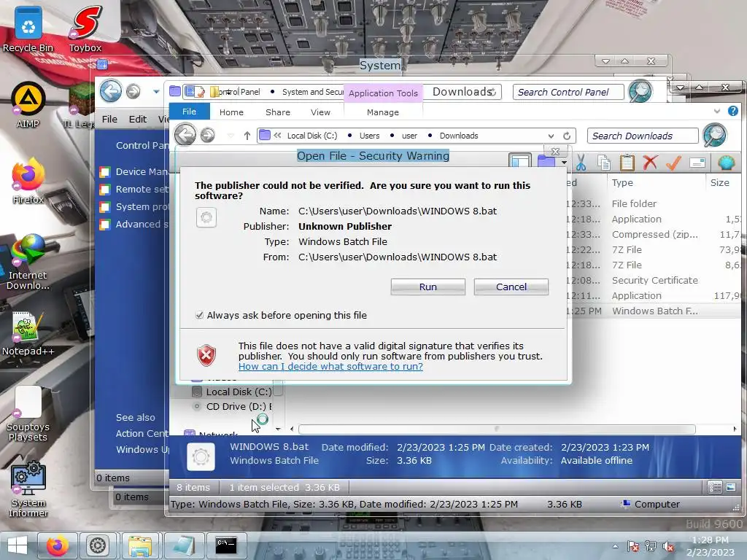This screenshot has width=747, height=560.
Task: Click the Users breadcrumb in address bar
Action: pos(369,136)
